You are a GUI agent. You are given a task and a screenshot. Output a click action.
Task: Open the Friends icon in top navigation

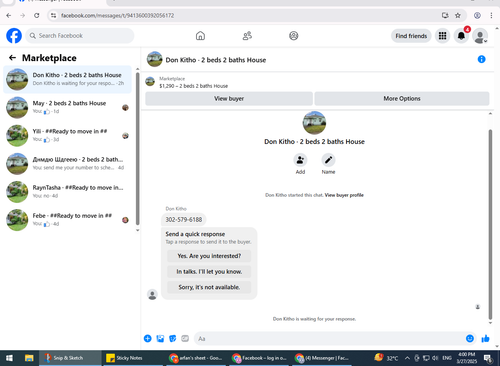247,36
